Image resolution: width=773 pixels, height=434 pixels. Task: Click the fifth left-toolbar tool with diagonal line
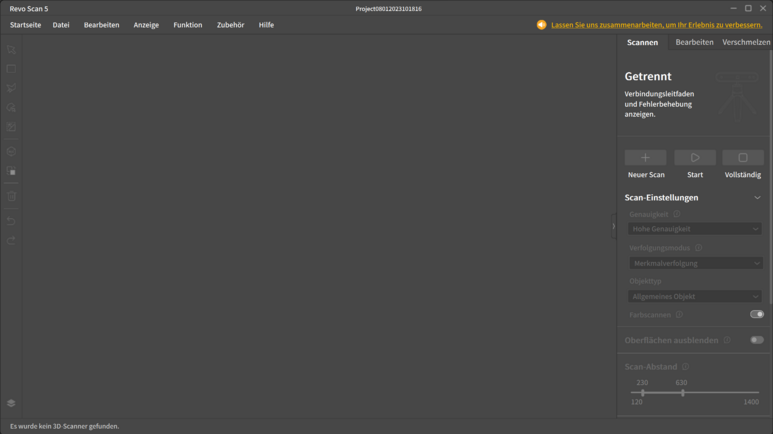point(11,127)
